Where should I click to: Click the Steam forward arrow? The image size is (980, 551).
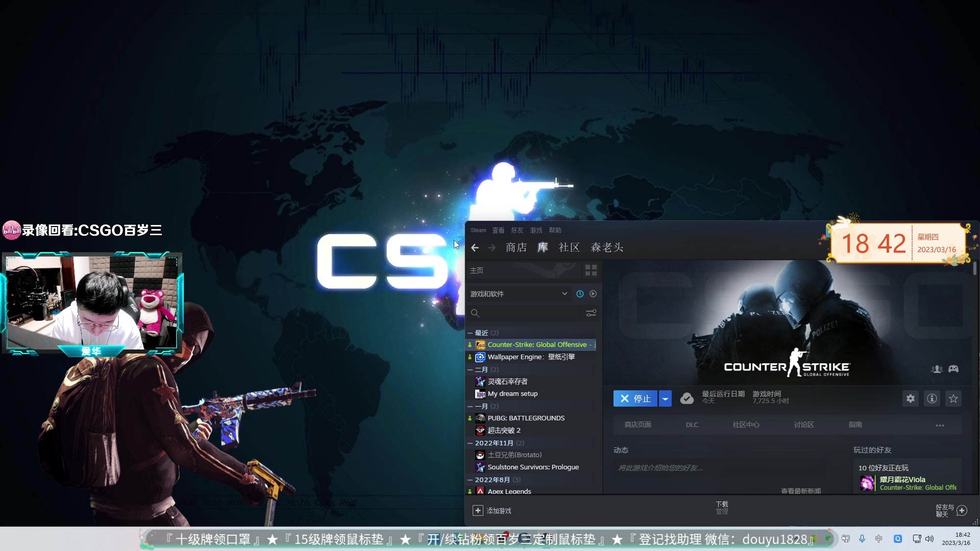(492, 247)
